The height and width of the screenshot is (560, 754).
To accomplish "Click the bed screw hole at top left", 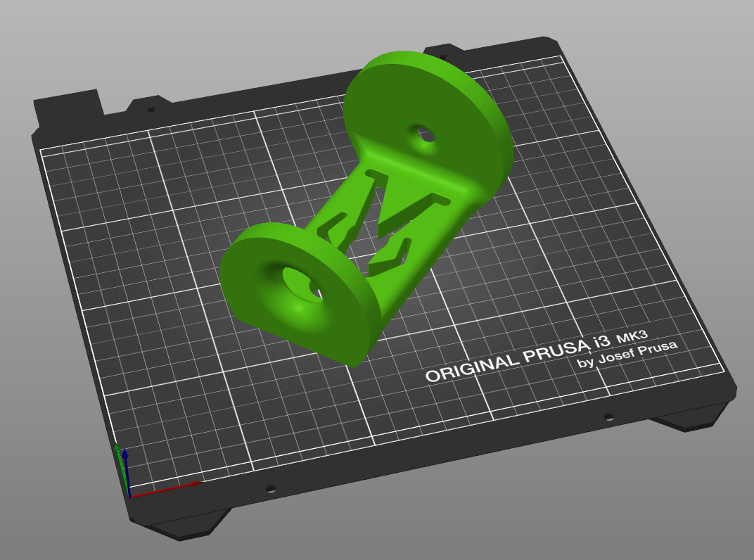I will [151, 109].
